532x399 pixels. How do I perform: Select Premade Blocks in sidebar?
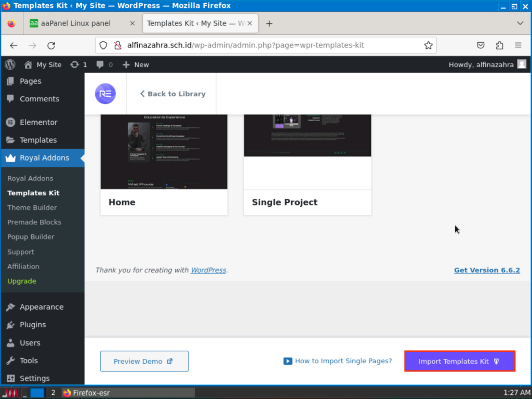point(34,222)
